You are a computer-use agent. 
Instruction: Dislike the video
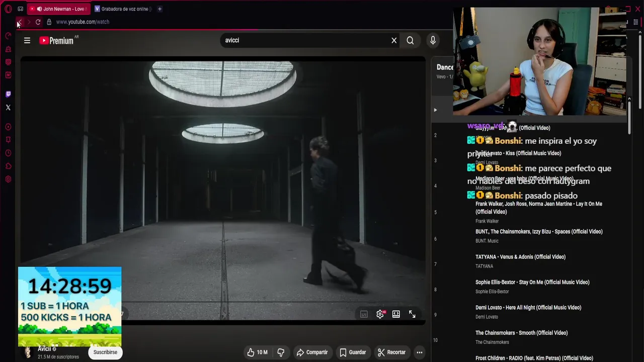click(x=281, y=352)
